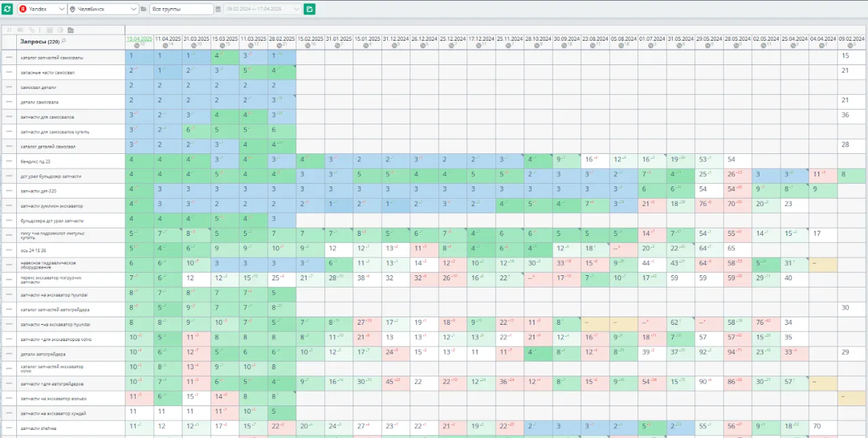Click the query каталог запчастей самосвалы

[52, 58]
